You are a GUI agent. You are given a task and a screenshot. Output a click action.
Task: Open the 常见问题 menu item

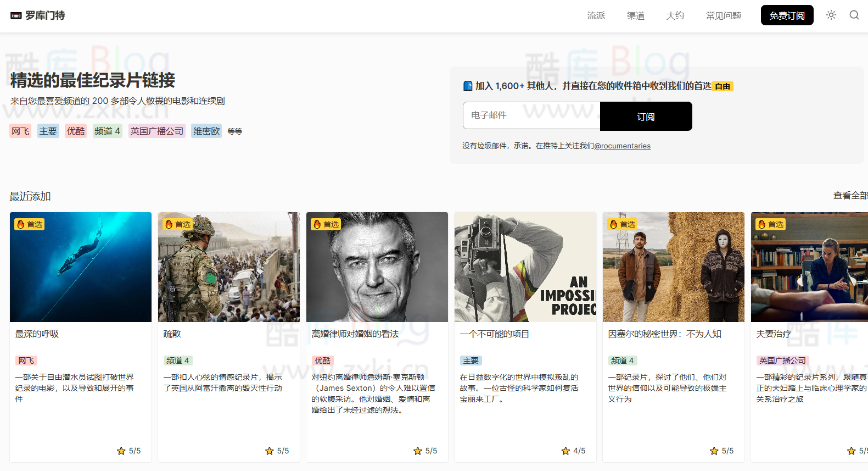pyautogui.click(x=724, y=15)
